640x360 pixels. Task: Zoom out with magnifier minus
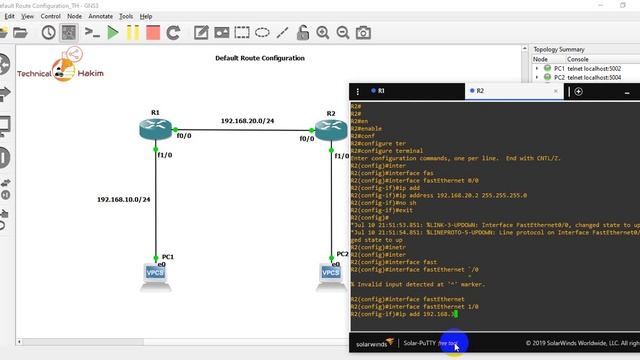point(343,33)
